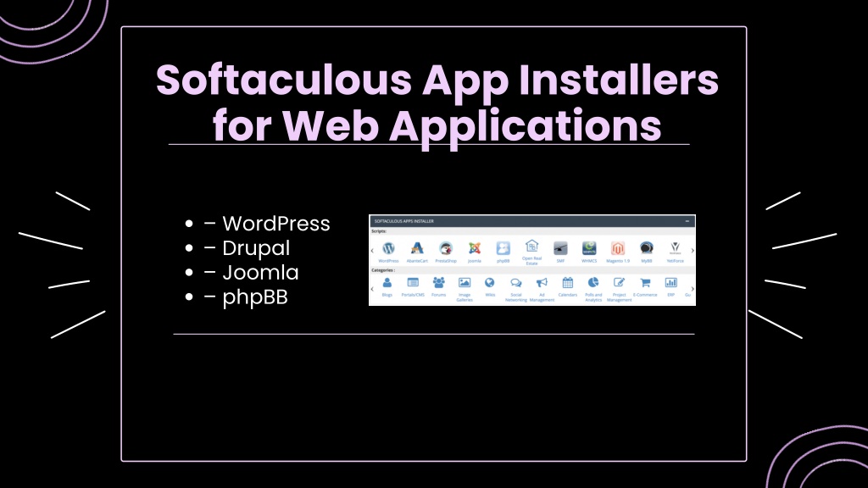Click the 'SOFTACULOUS APPS INSTALLER' panel title
Screen dimensions: 868x488
click(x=404, y=221)
